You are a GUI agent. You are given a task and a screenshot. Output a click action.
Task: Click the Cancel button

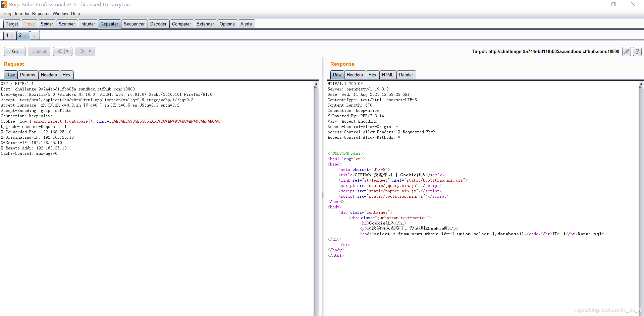pyautogui.click(x=39, y=51)
